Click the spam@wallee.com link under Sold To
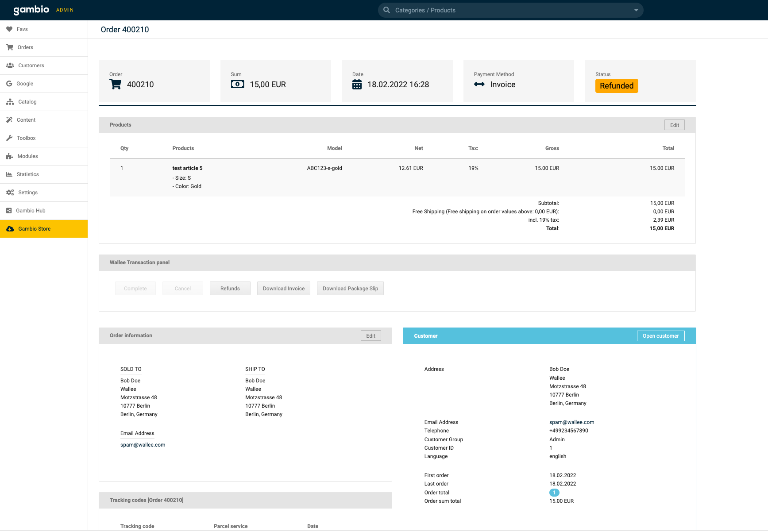Viewport: 768px width, 532px height. [143, 445]
